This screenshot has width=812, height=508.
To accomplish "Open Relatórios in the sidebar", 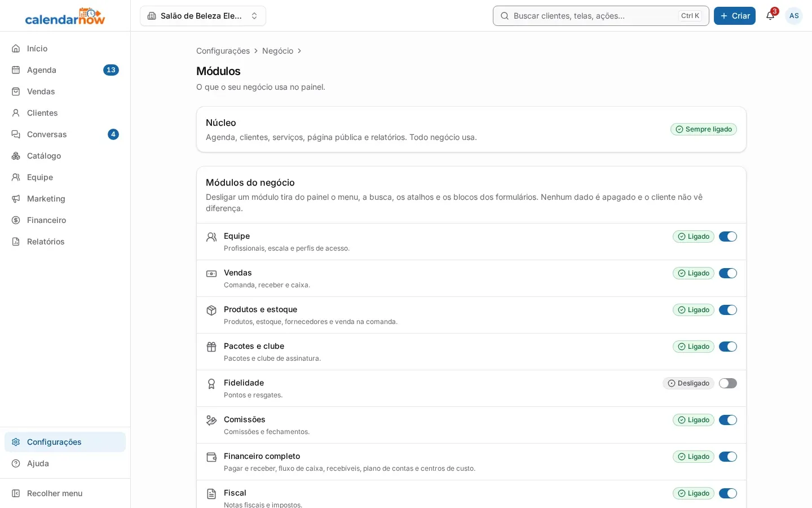I will click(x=65, y=242).
